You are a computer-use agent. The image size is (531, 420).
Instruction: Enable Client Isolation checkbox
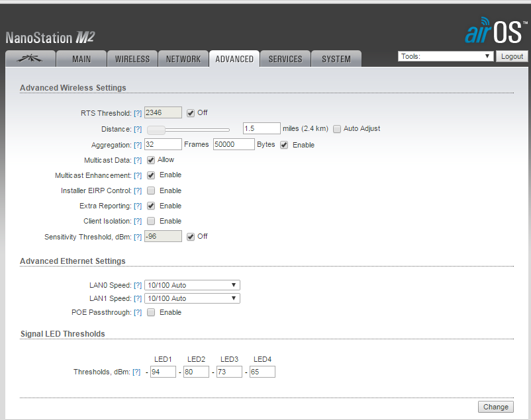pos(151,221)
